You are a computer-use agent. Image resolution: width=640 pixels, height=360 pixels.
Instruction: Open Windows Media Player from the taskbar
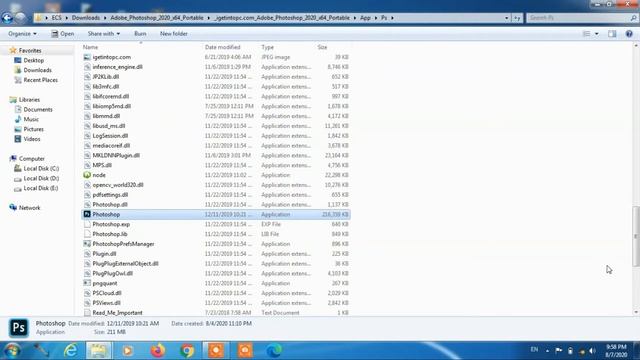128,351
